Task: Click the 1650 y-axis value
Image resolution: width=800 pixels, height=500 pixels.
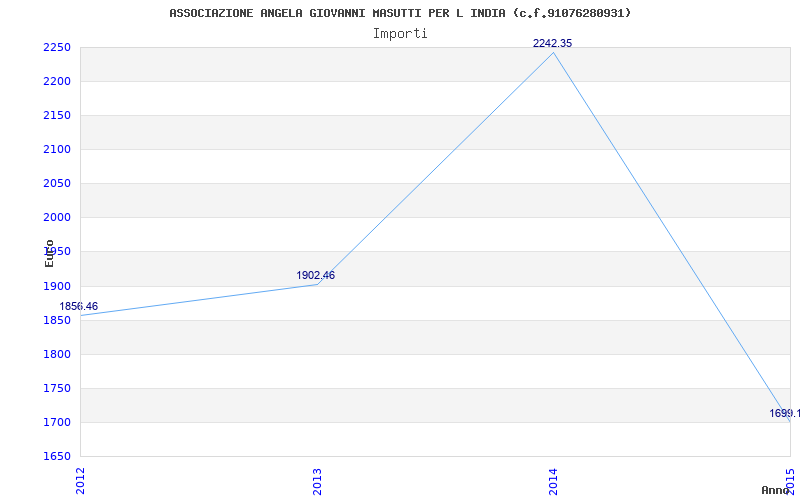Action: tap(57, 457)
